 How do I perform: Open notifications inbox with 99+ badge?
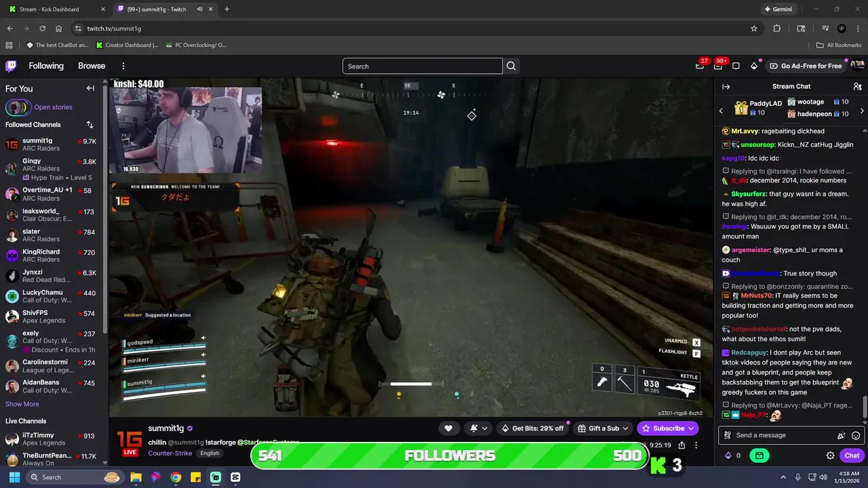click(x=718, y=66)
